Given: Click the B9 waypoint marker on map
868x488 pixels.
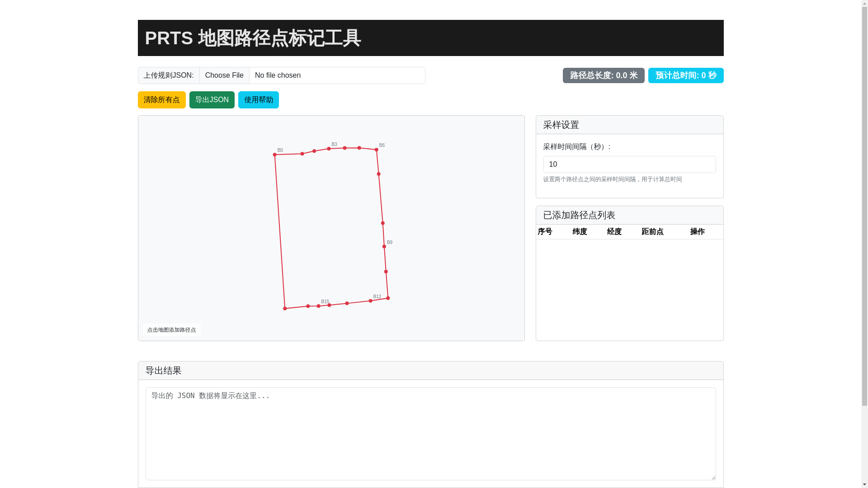Looking at the screenshot, I should 384,247.
